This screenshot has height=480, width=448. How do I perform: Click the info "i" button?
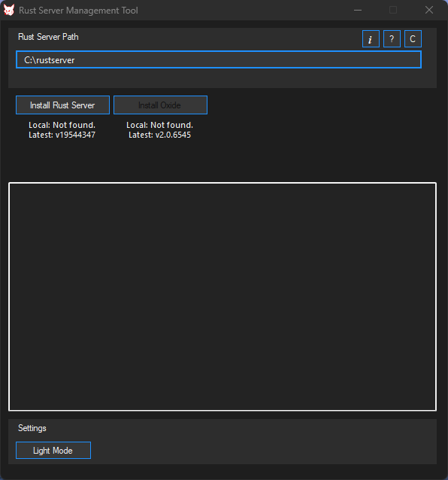coord(371,39)
